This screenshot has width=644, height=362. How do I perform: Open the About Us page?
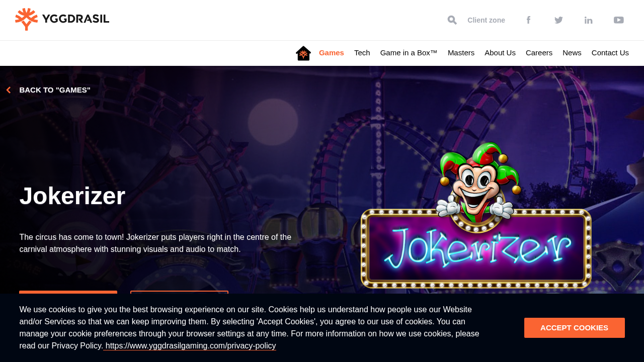coord(500,52)
